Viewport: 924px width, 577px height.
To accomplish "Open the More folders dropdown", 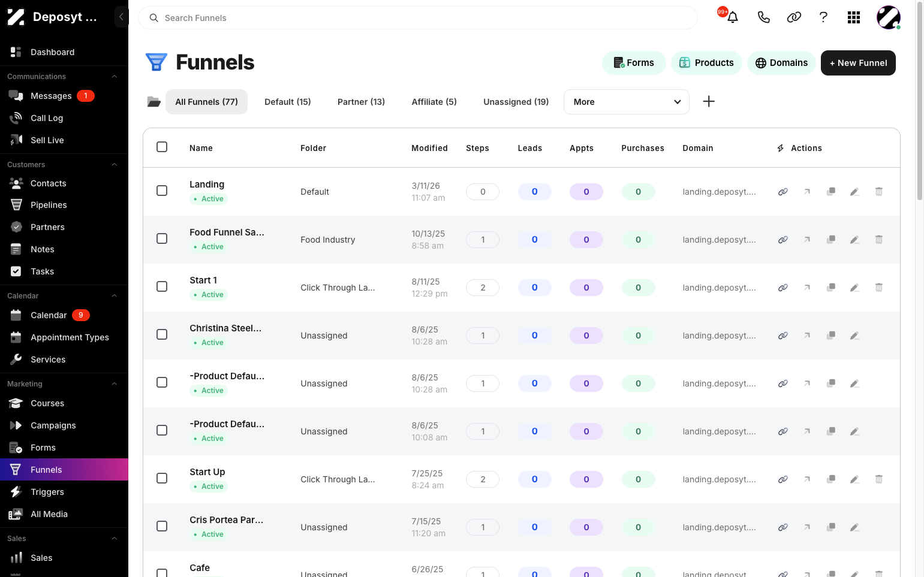I will coord(627,102).
